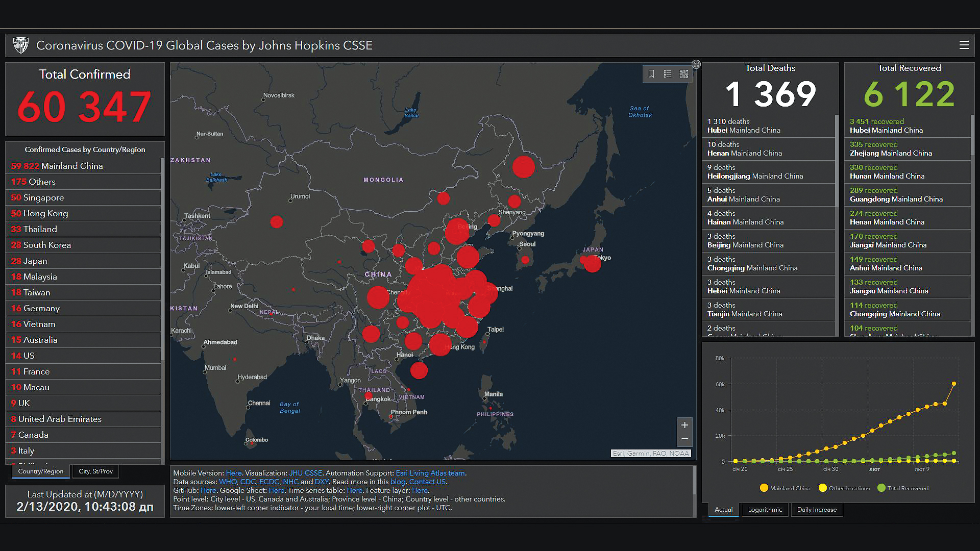Switch to the Country/Region tab
980x551 pixels.
pos(41,471)
